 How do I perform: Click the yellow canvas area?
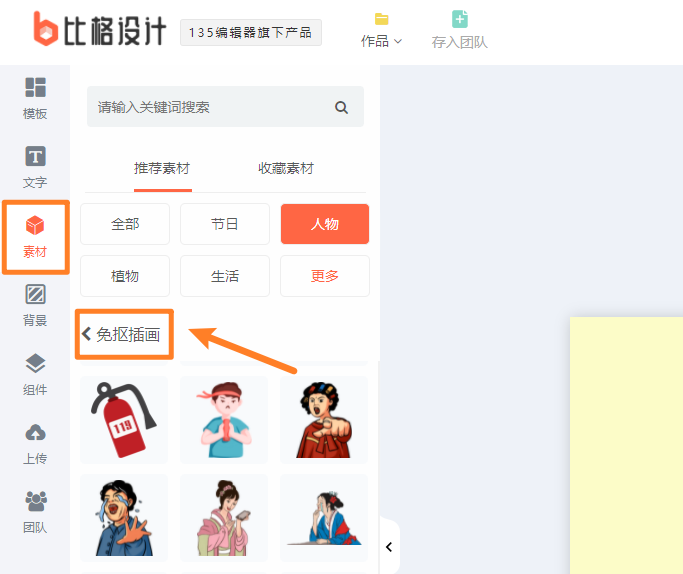[626, 445]
